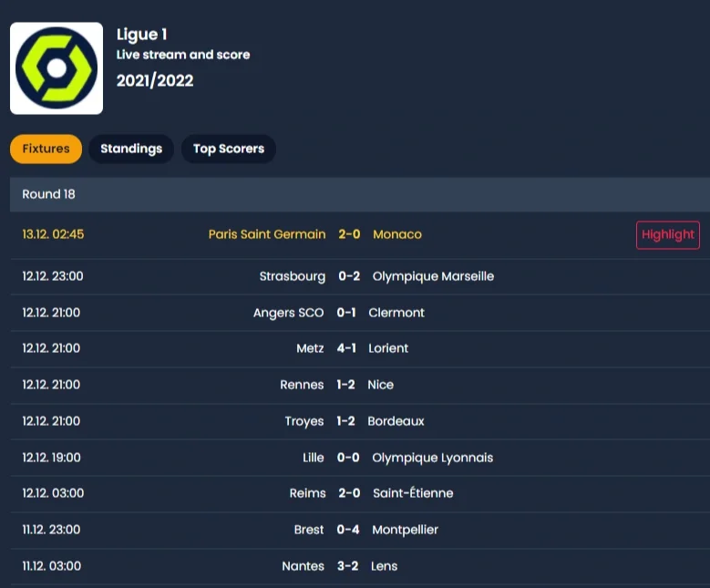Open the Brest 0-4 Montpellier match
Viewport: 710px width, 588px height.
point(360,530)
